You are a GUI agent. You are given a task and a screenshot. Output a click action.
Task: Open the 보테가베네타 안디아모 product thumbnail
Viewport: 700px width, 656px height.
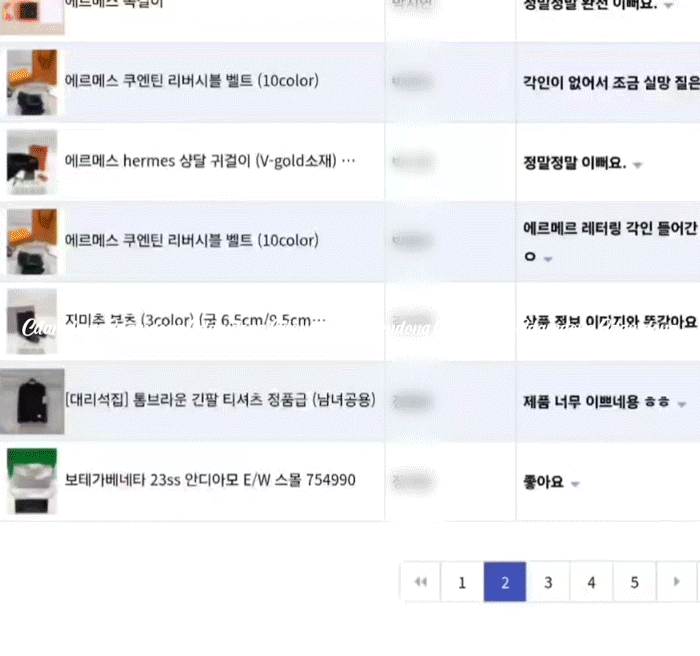(x=32, y=481)
